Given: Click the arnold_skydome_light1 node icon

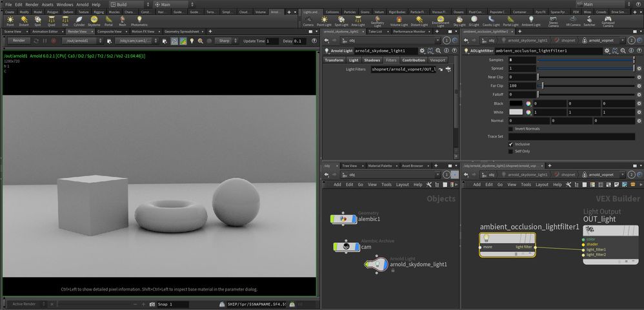Looking at the screenshot, I should (x=378, y=263).
